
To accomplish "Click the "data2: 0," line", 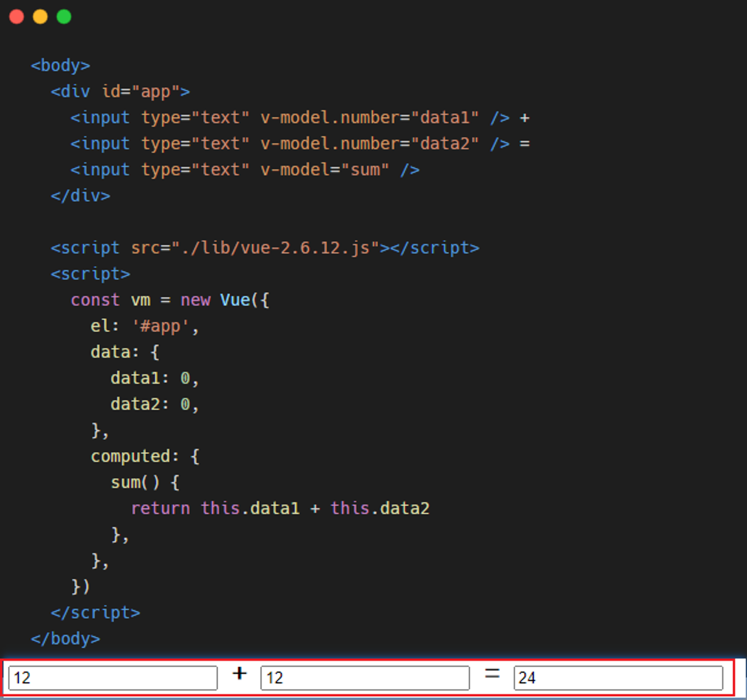I will pos(155,404).
